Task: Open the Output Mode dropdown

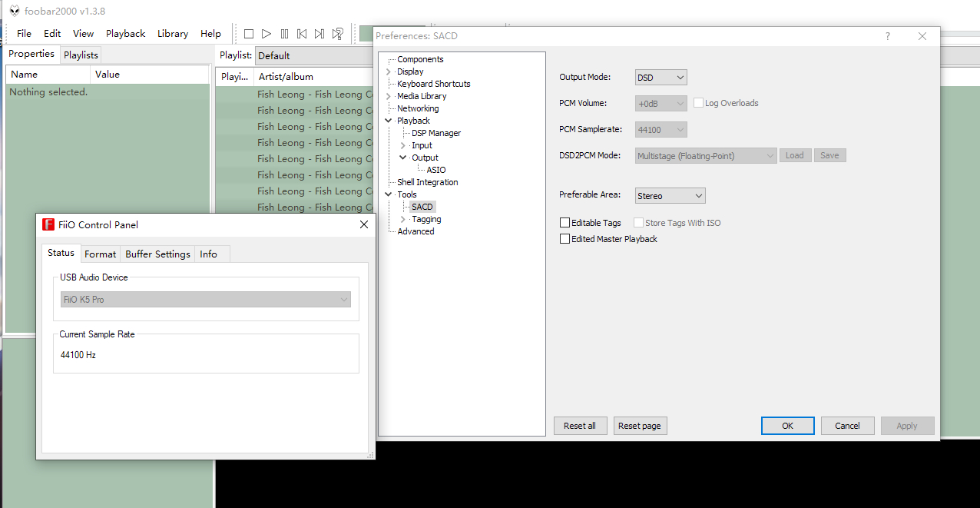Action: click(x=661, y=78)
